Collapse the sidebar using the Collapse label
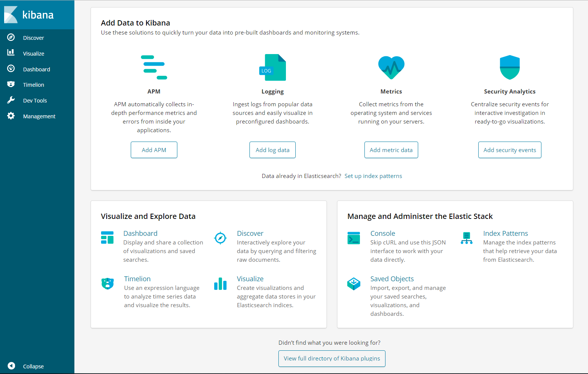 [x=33, y=366]
